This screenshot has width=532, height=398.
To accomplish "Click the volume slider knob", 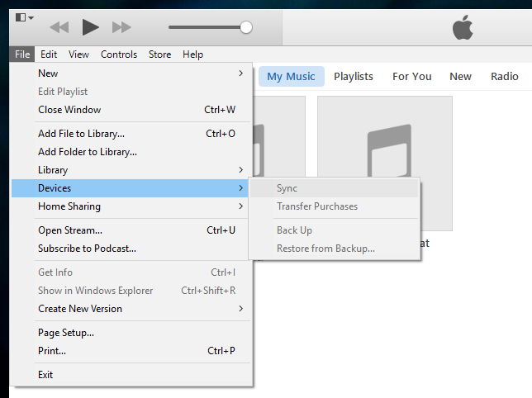I will (x=246, y=27).
